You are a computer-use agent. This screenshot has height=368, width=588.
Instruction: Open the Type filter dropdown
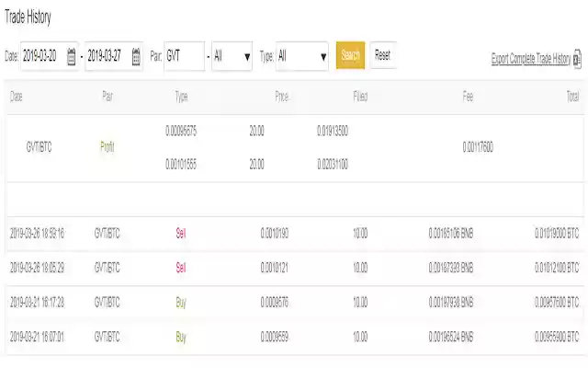(302, 56)
